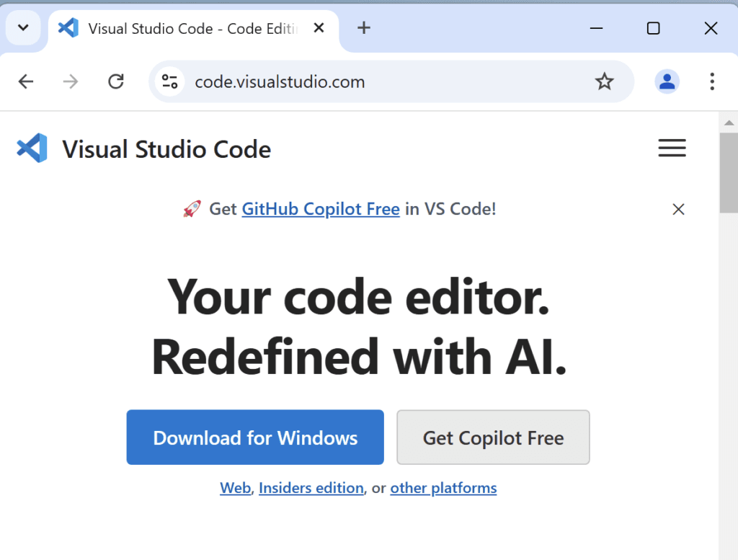Go forward to the next page

(71, 81)
